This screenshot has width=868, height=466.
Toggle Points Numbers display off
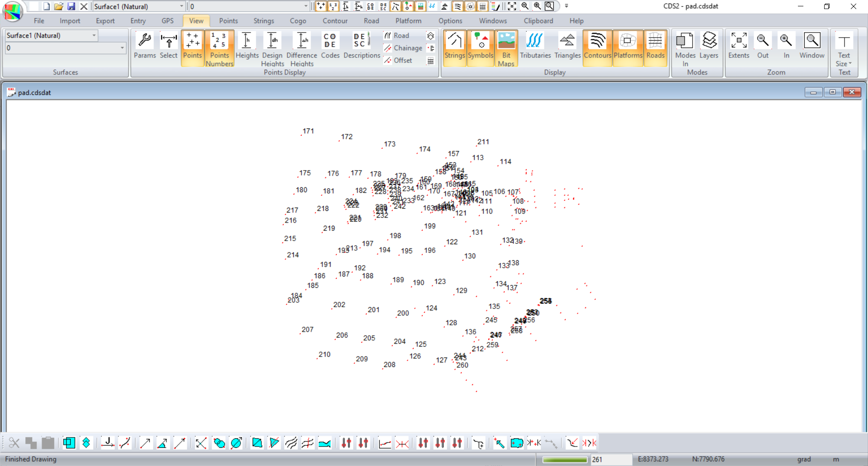[x=219, y=48]
